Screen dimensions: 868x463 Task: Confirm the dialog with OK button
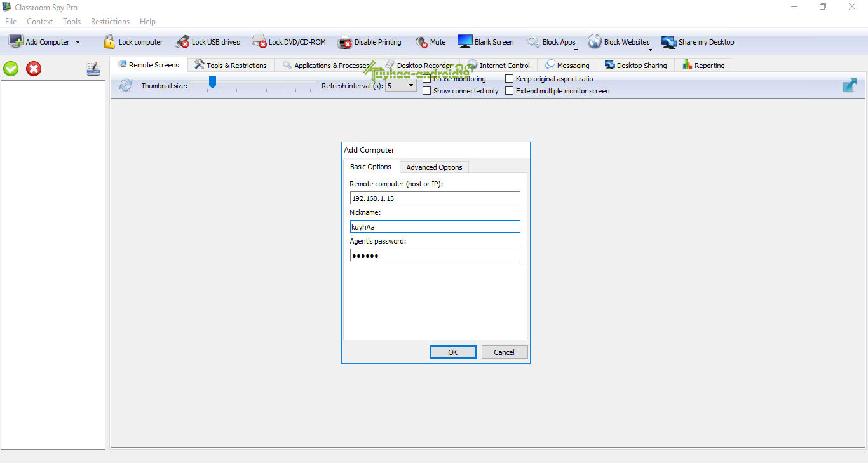pyautogui.click(x=453, y=352)
